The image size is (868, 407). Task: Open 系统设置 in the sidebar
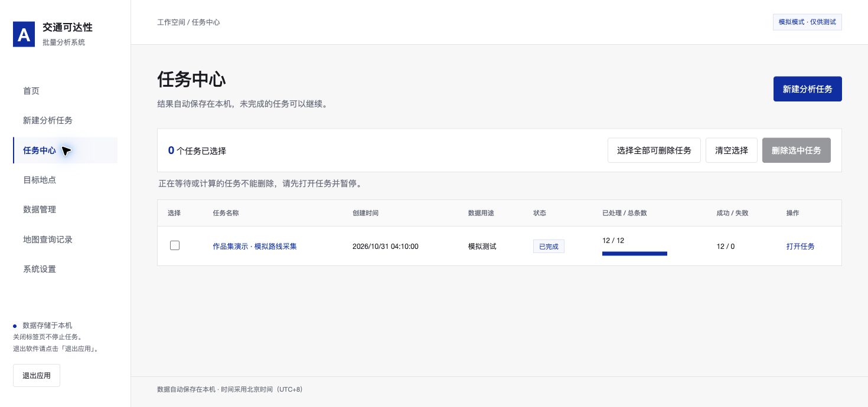pos(65,269)
